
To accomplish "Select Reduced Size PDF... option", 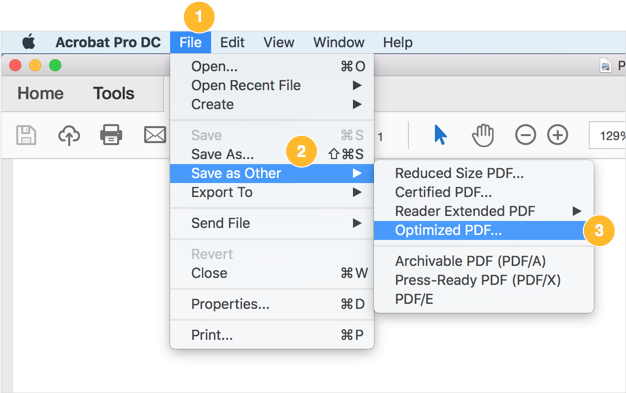I will click(484, 173).
